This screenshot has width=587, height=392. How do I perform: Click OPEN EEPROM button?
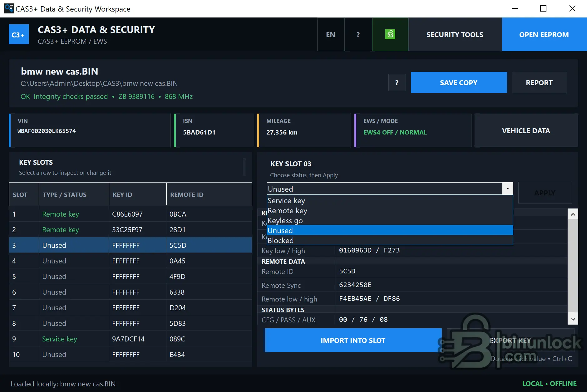544,34
